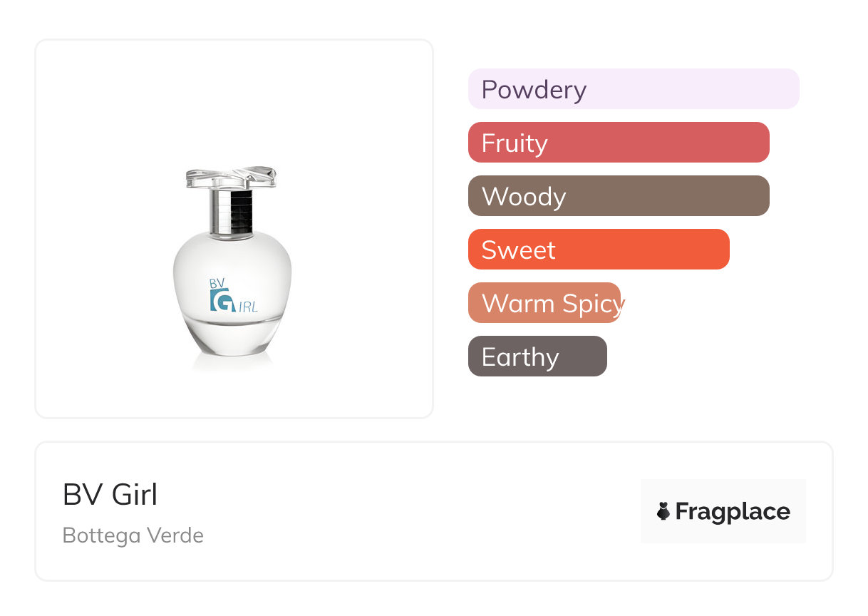
Task: Click the silver collar of the bottle
Action: coord(232,211)
